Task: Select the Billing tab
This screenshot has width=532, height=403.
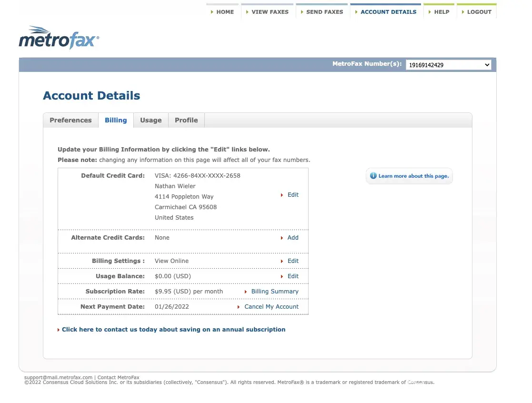Action: [x=116, y=121]
